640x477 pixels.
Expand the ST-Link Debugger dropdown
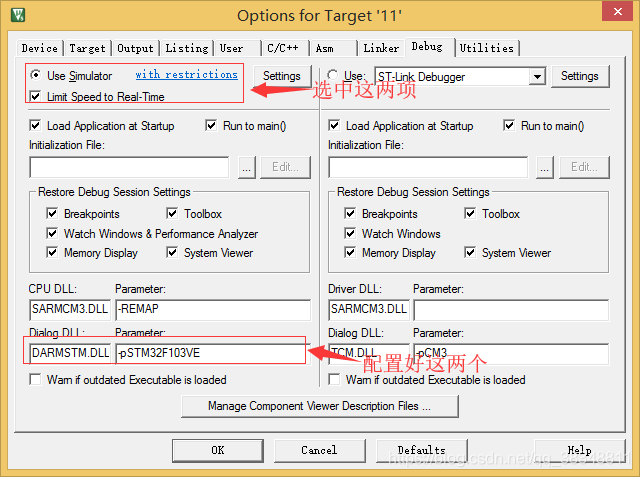click(537, 76)
